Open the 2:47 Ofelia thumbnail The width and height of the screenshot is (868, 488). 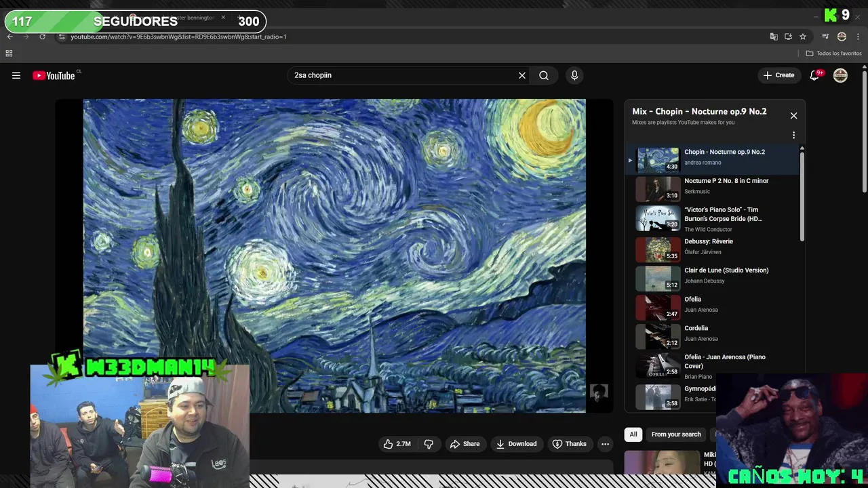tap(658, 307)
